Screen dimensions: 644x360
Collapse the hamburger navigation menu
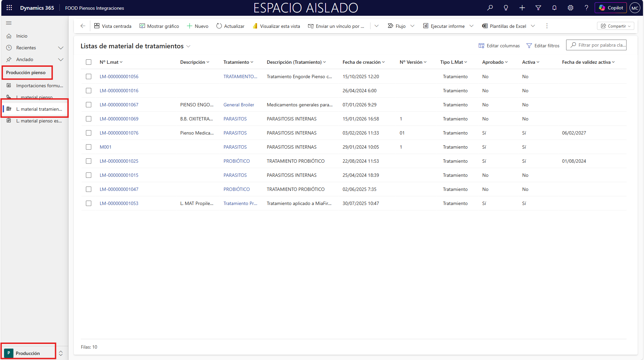point(9,23)
